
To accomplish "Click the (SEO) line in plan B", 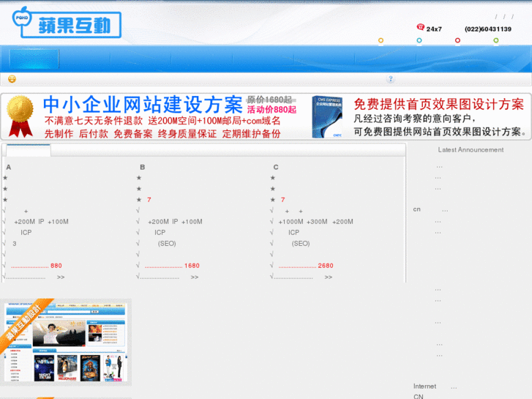I will 167,244.
